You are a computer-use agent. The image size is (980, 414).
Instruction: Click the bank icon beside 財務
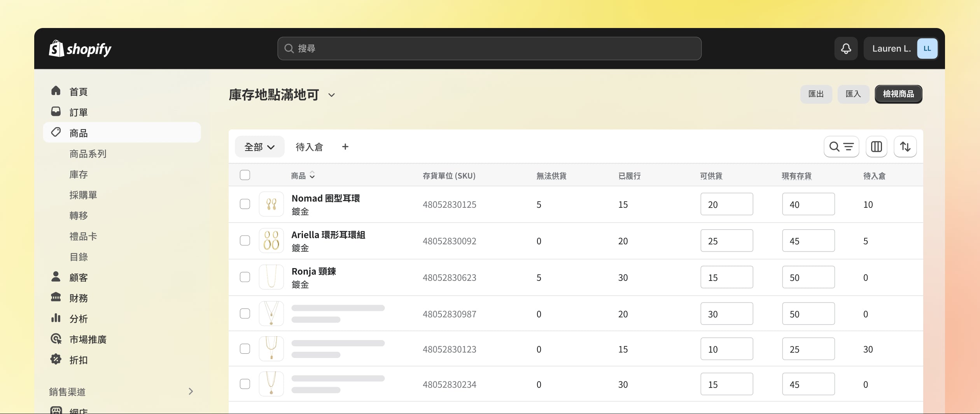[56, 297]
